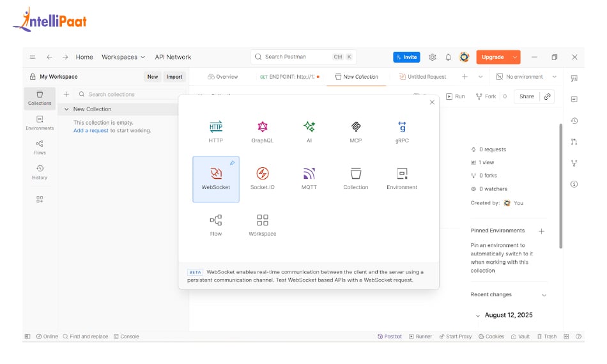Open the No environment dropdown
This screenshot has height=364, width=607.
526,77
